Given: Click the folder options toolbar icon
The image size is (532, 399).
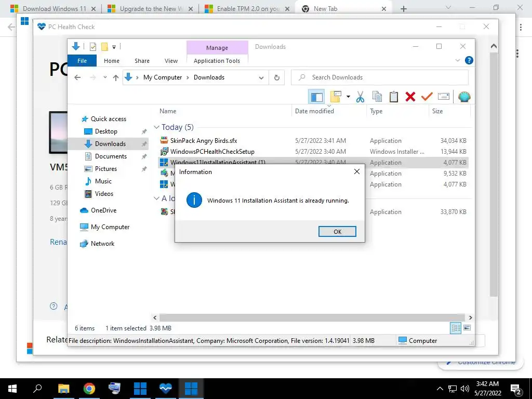Looking at the screenshot, I should (x=335, y=97).
